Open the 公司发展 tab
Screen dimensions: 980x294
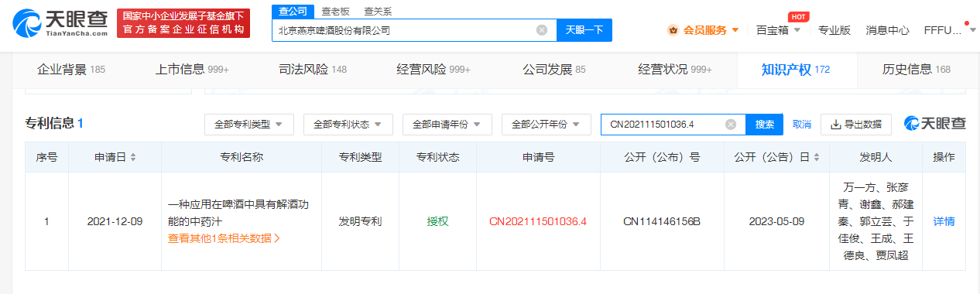pyautogui.click(x=554, y=70)
